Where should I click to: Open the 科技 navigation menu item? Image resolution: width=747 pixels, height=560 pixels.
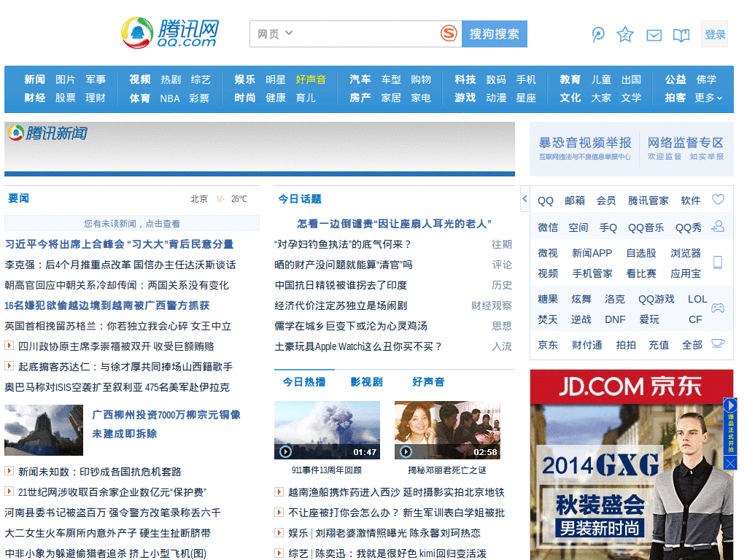coord(465,79)
